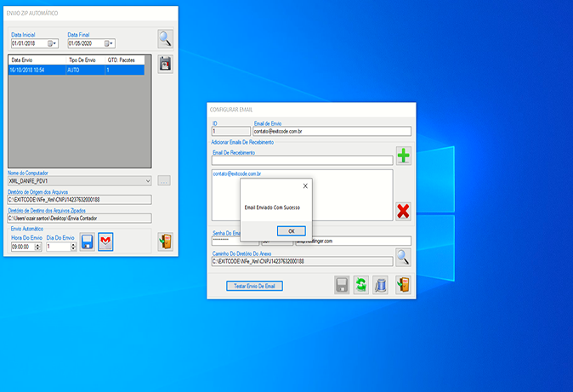Open Data Final calendar dropdown

tap(109, 43)
